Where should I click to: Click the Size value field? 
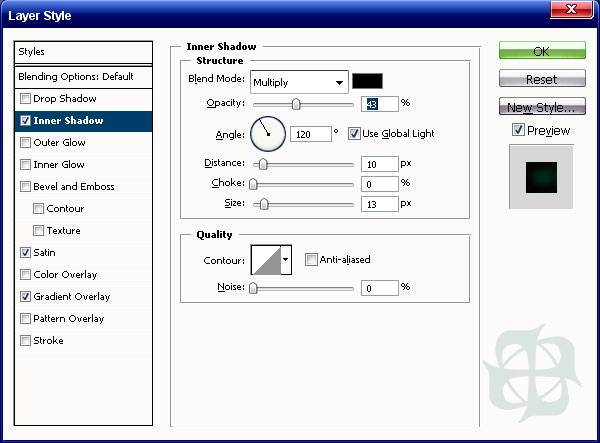380,204
